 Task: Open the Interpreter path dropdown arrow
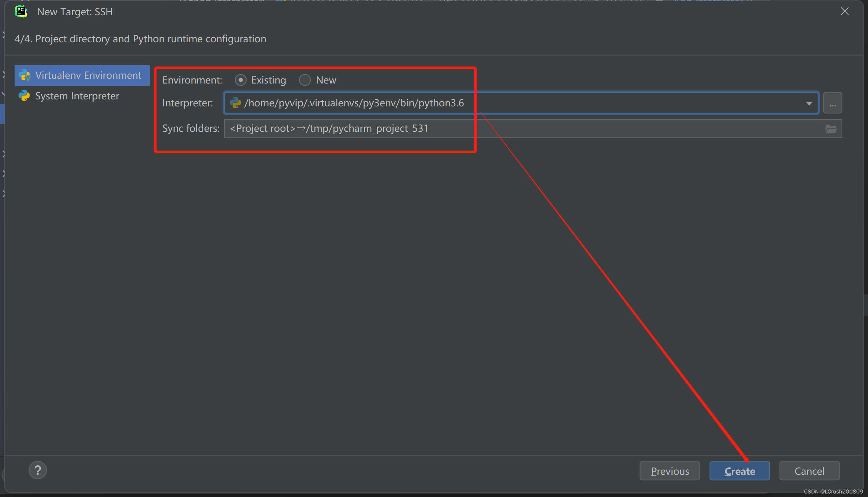click(x=809, y=103)
